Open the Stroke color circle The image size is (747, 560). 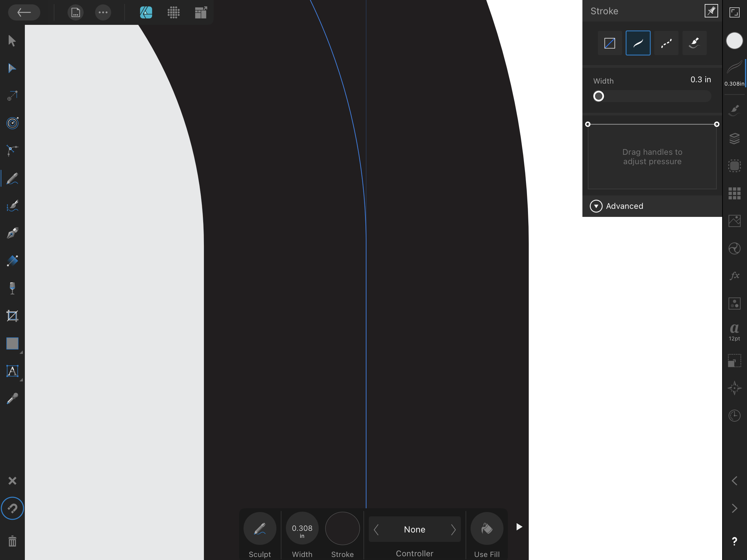(343, 528)
